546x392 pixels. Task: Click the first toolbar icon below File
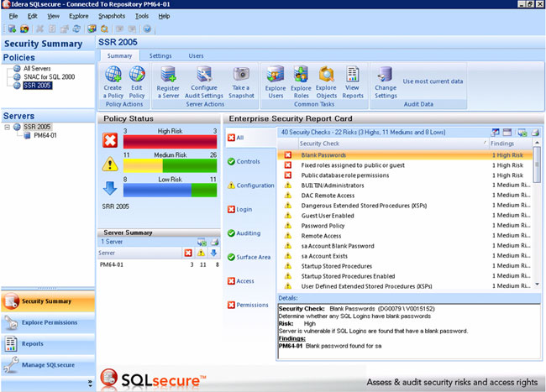pyautogui.click(x=13, y=29)
